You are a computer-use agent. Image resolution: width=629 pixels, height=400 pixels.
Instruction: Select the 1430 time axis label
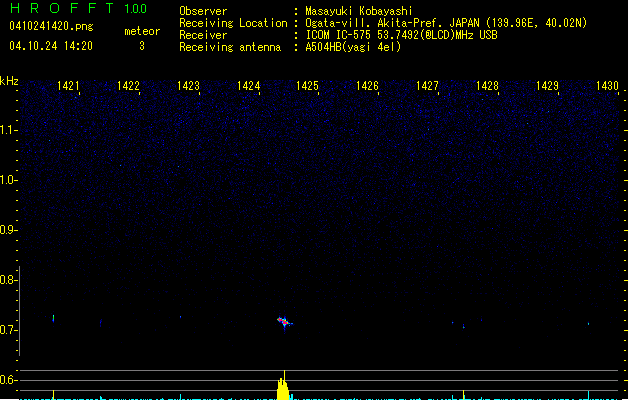pos(607,87)
